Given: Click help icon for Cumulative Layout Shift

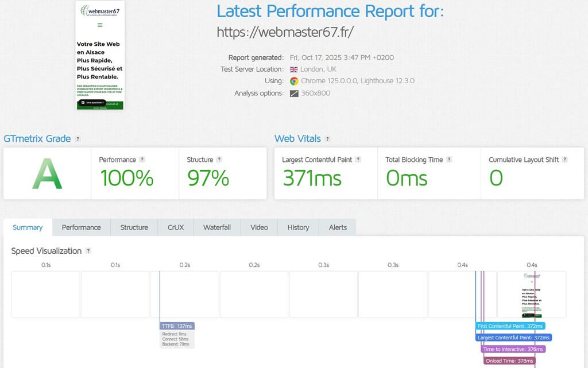Looking at the screenshot, I should 565,160.
